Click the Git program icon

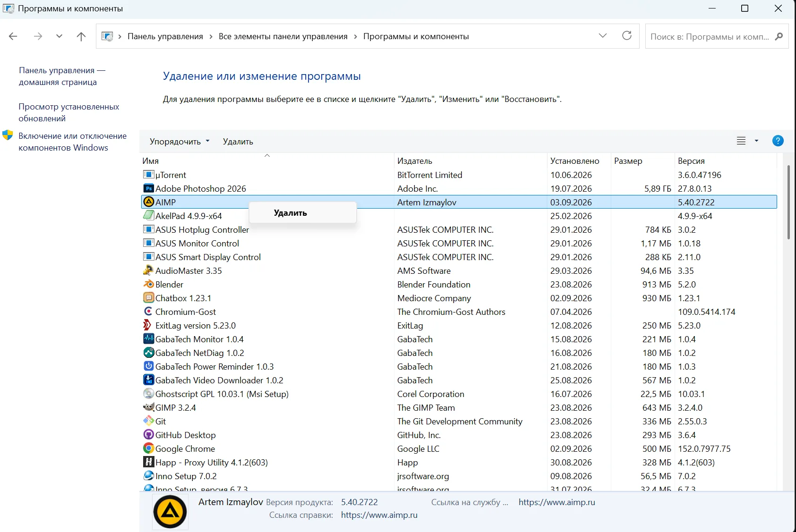pos(148,421)
